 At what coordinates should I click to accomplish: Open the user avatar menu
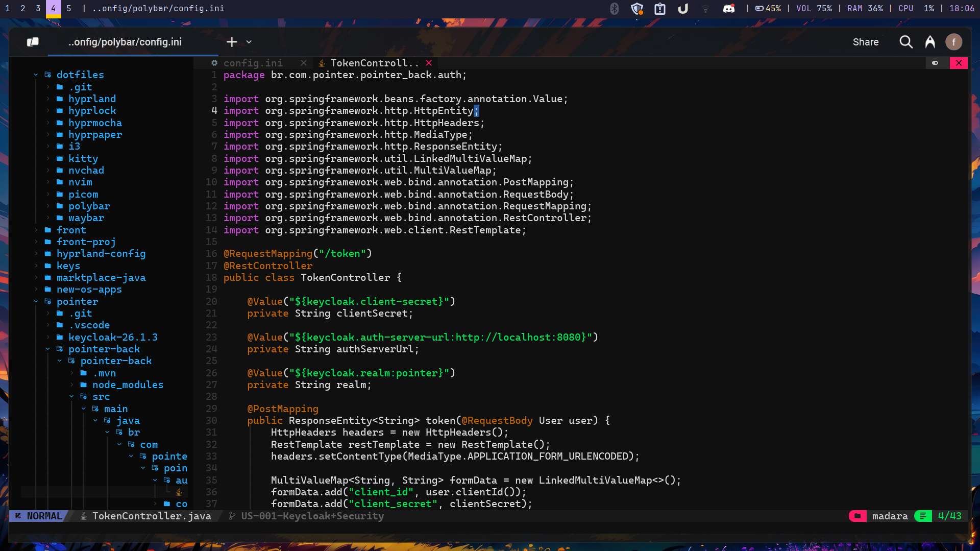click(x=953, y=42)
